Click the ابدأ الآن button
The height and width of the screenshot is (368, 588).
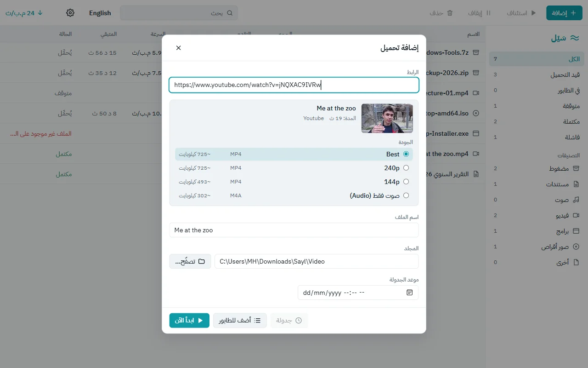pyautogui.click(x=189, y=321)
